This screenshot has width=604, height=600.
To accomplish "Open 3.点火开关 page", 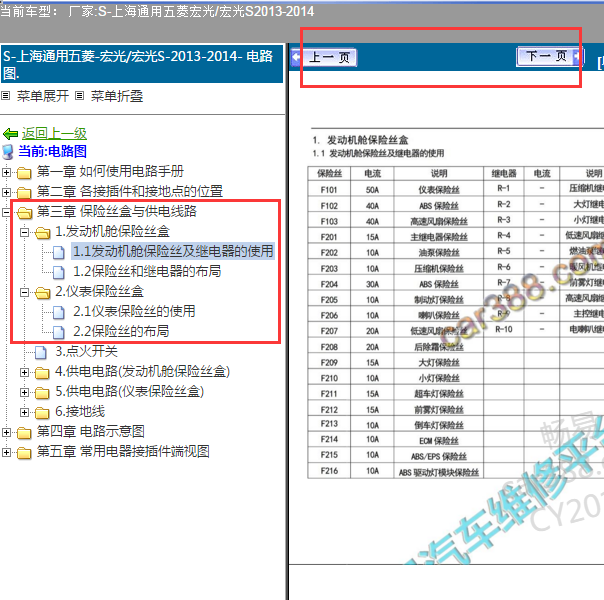I will [86, 352].
